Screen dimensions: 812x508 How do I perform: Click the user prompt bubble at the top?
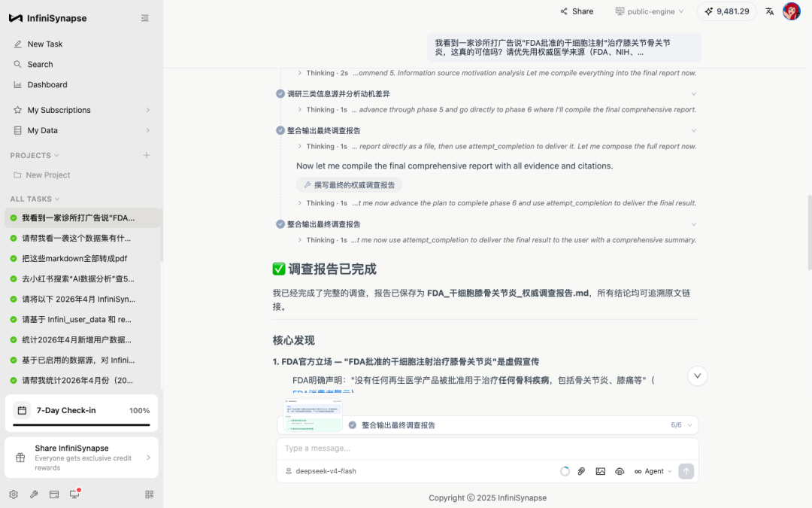[565, 47]
